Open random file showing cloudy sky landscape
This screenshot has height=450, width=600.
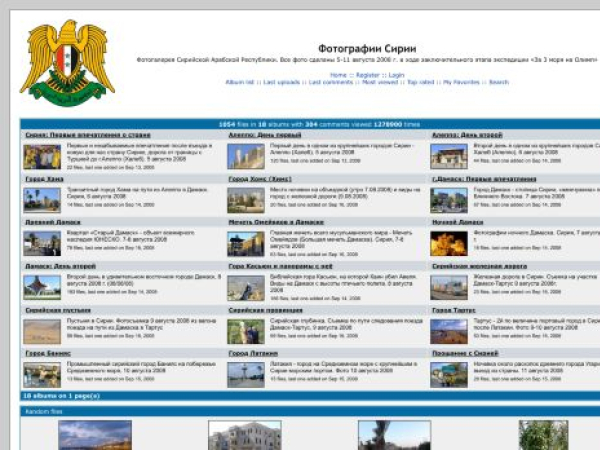95,435
